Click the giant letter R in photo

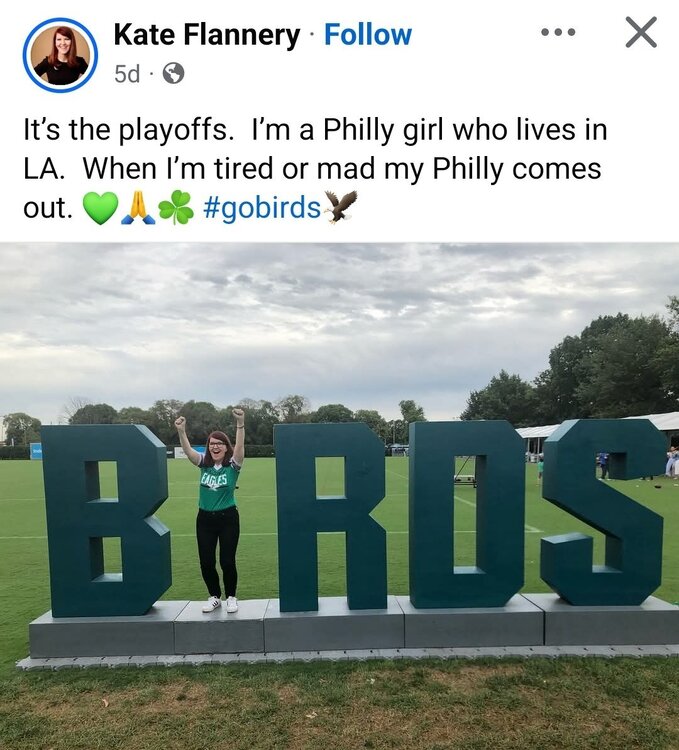(x=330, y=517)
